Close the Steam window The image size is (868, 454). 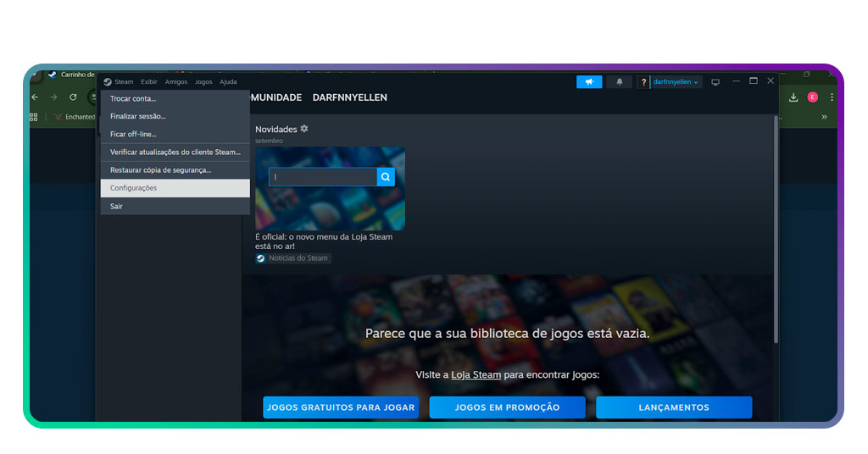tap(771, 81)
